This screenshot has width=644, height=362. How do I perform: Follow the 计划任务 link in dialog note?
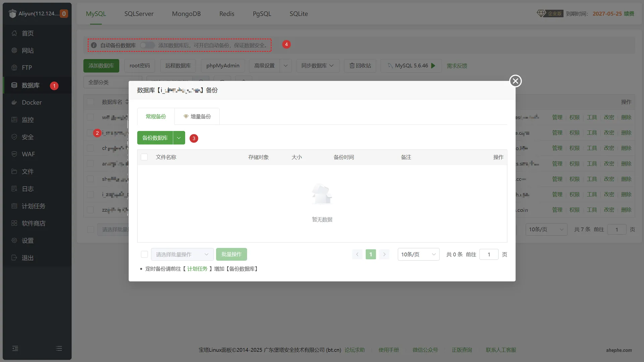pyautogui.click(x=197, y=269)
